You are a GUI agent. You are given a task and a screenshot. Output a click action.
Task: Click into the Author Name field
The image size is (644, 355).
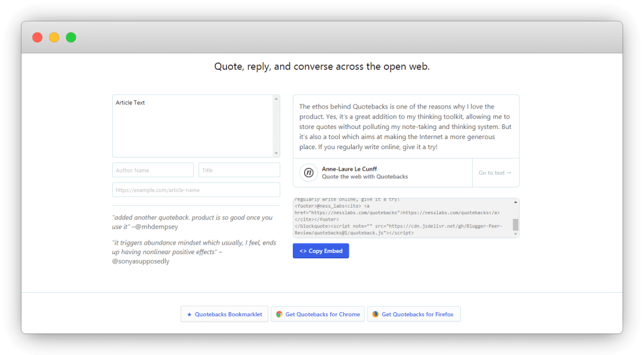tap(153, 170)
